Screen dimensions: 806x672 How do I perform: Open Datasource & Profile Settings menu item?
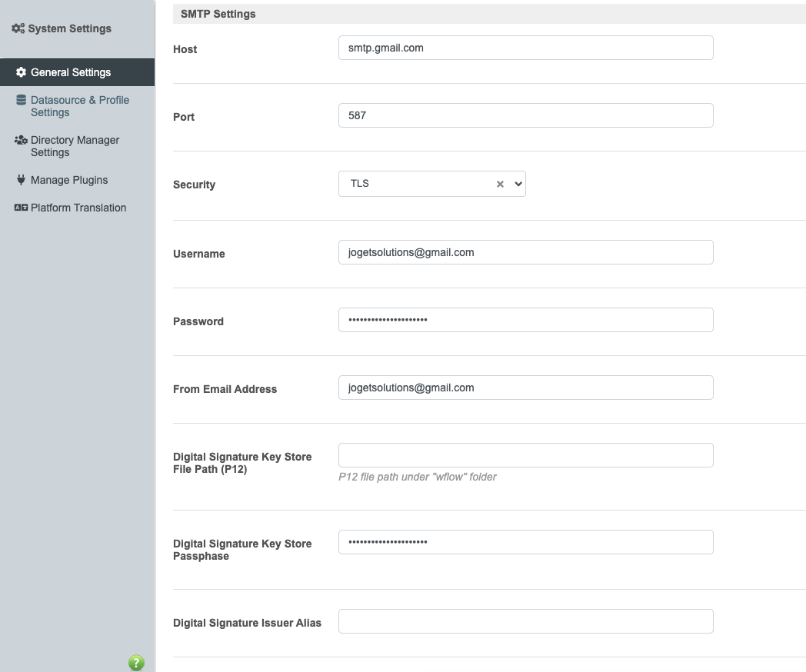coord(79,106)
